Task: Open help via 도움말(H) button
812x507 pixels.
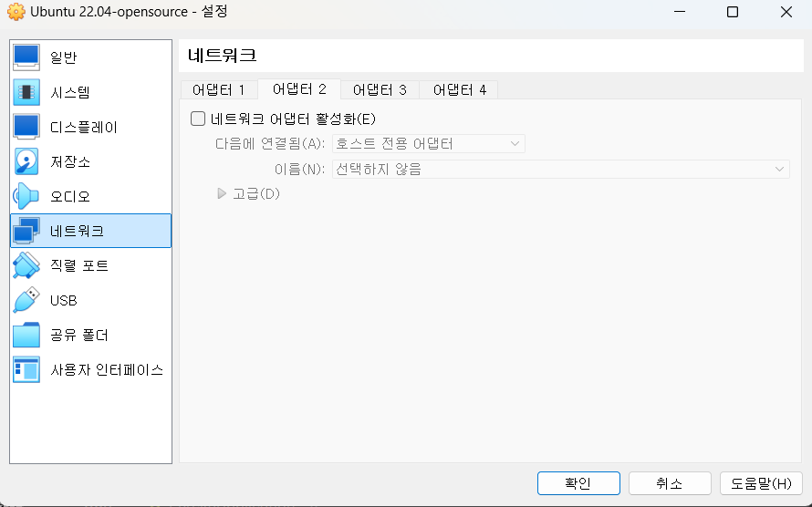Action: (761, 483)
